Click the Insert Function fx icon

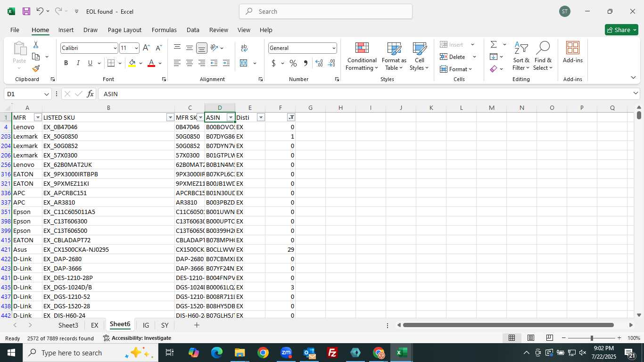coord(90,94)
